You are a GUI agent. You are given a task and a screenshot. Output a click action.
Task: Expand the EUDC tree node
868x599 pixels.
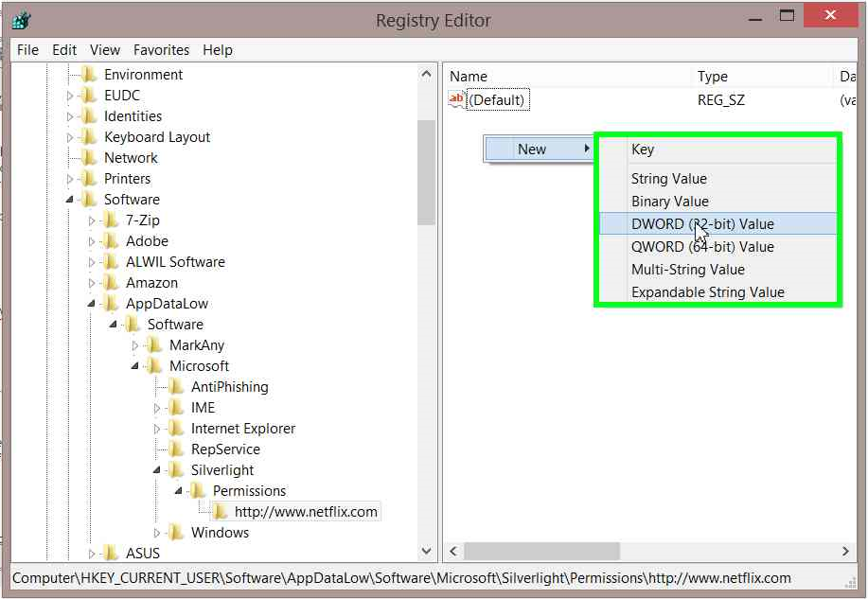click(x=70, y=96)
